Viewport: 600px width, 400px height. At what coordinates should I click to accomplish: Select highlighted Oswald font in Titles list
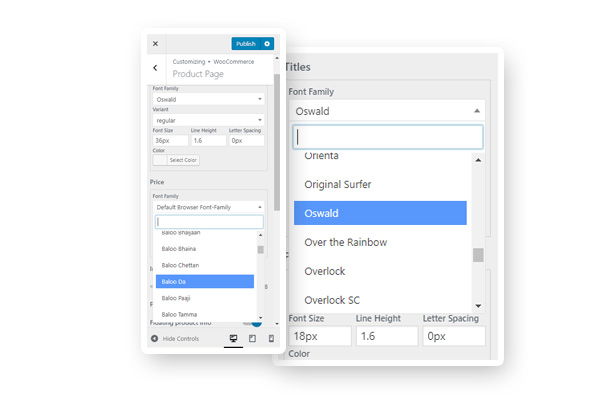pos(380,213)
